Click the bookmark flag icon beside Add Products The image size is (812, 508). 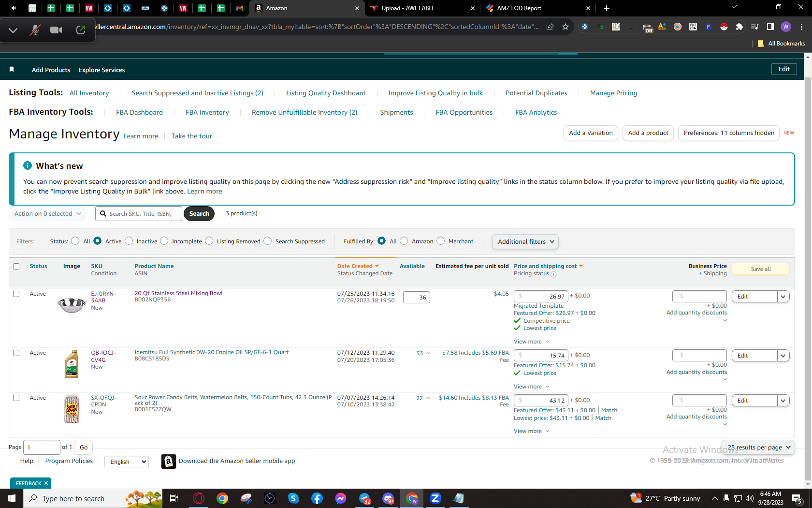point(12,70)
